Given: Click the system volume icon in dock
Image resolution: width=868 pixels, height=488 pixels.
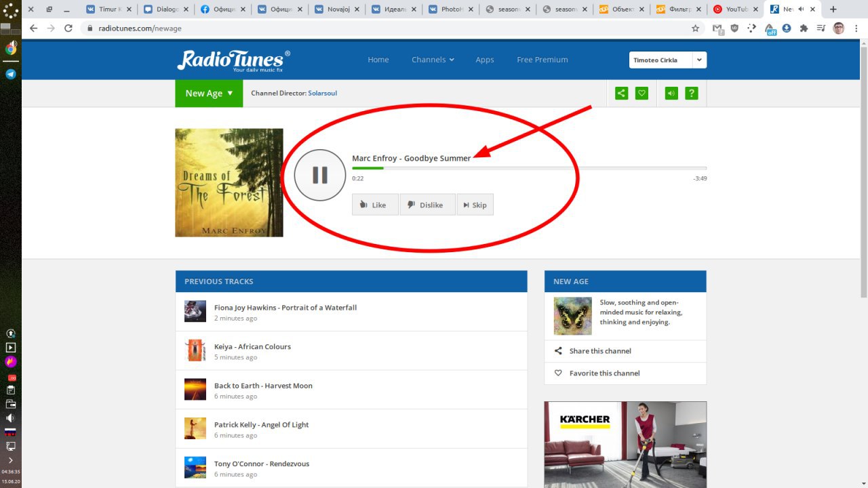Looking at the screenshot, I should click(10, 418).
